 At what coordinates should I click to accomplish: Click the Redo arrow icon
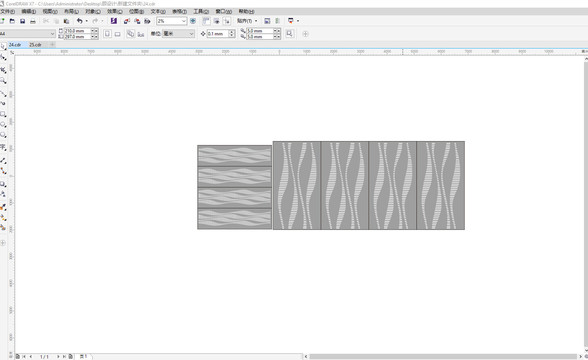coord(95,21)
